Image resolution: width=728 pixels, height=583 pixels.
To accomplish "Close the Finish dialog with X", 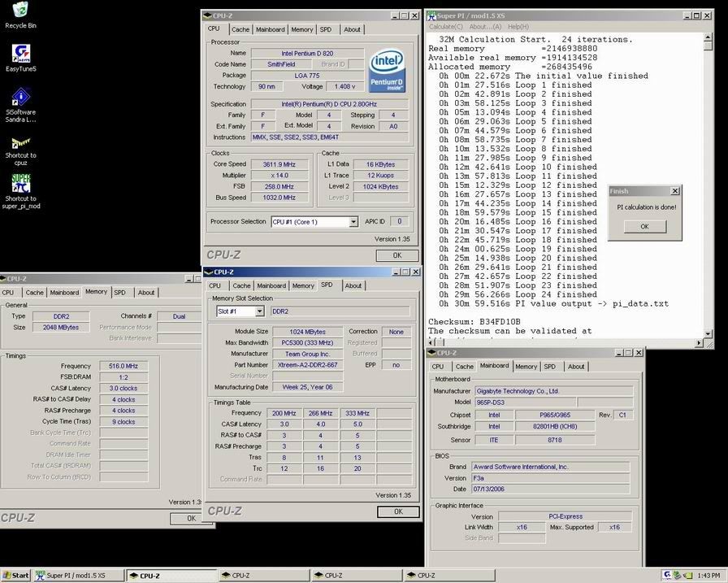I will [675, 191].
